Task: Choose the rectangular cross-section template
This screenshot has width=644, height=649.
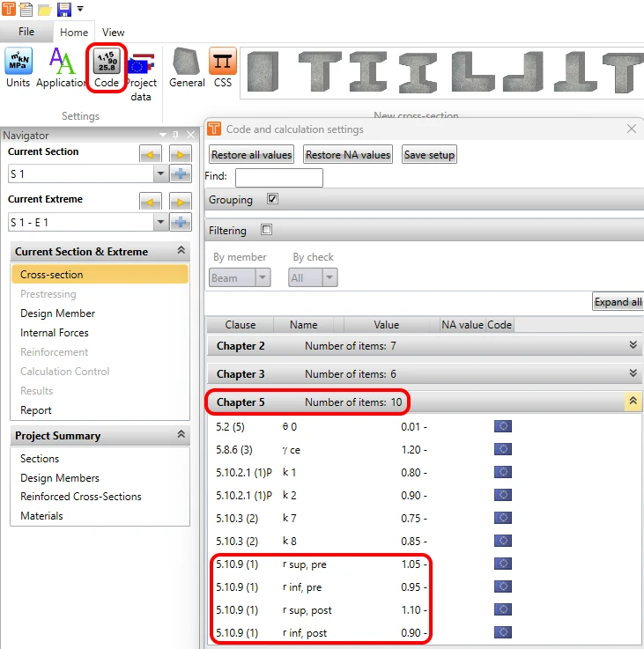Action: [263, 71]
